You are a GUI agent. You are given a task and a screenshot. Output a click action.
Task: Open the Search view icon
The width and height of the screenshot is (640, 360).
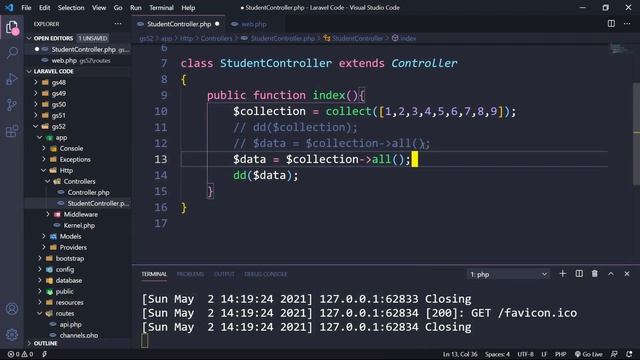click(x=12, y=52)
